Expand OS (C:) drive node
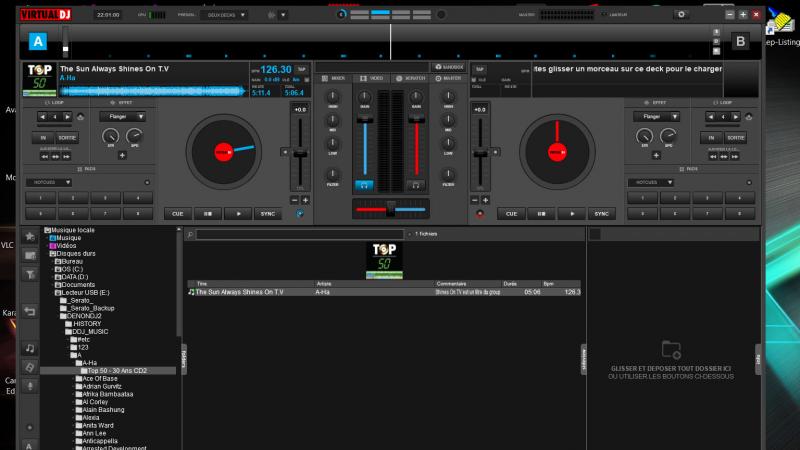Screen dimensions: 800x450 (53, 269)
